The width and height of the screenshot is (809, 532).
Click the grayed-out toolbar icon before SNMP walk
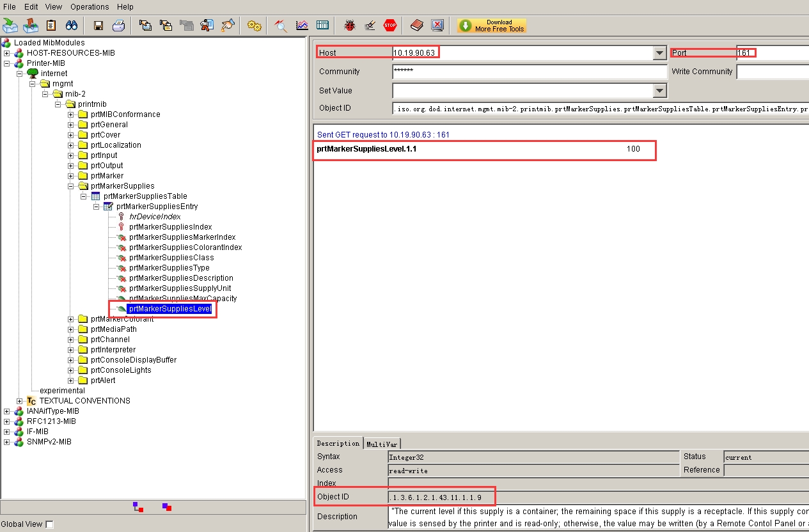[186, 26]
